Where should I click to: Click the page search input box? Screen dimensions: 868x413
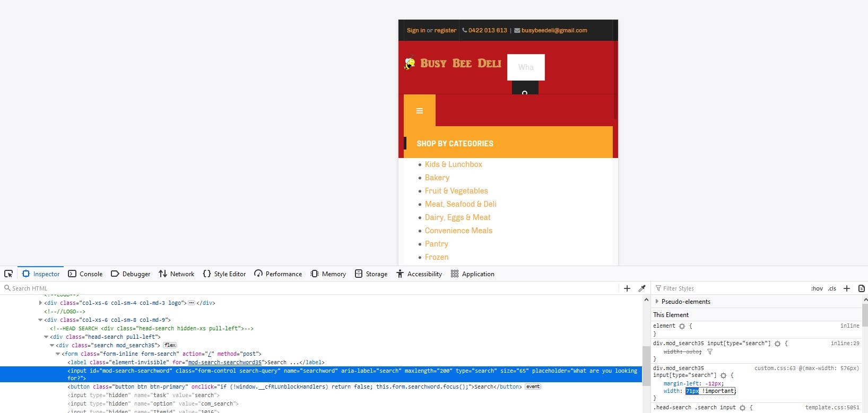[526, 67]
